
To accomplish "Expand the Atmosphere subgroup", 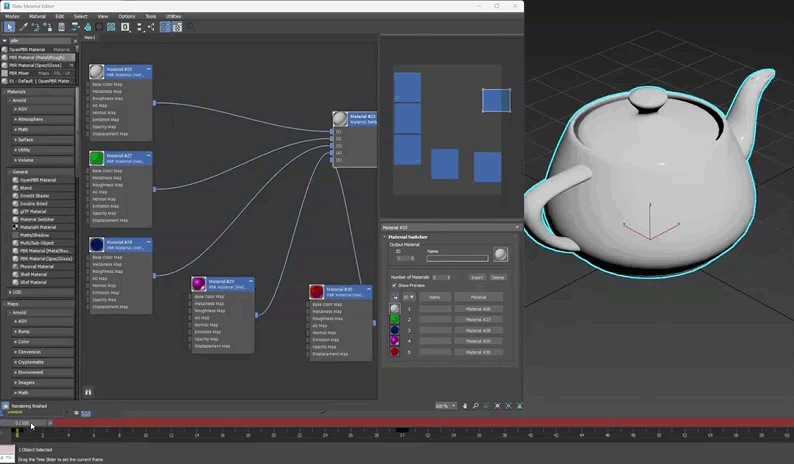I will [16, 119].
